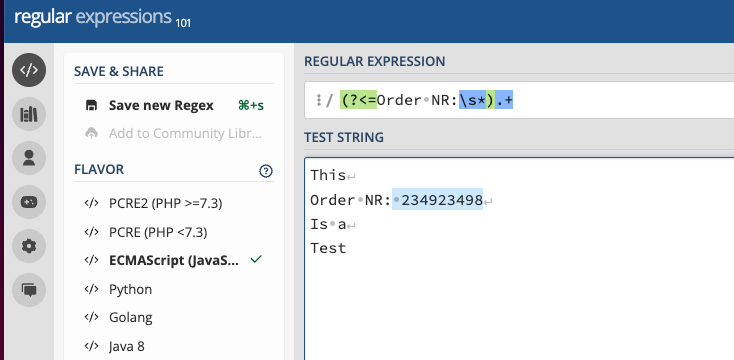
Task: Click the word This in test string
Action: click(328, 176)
